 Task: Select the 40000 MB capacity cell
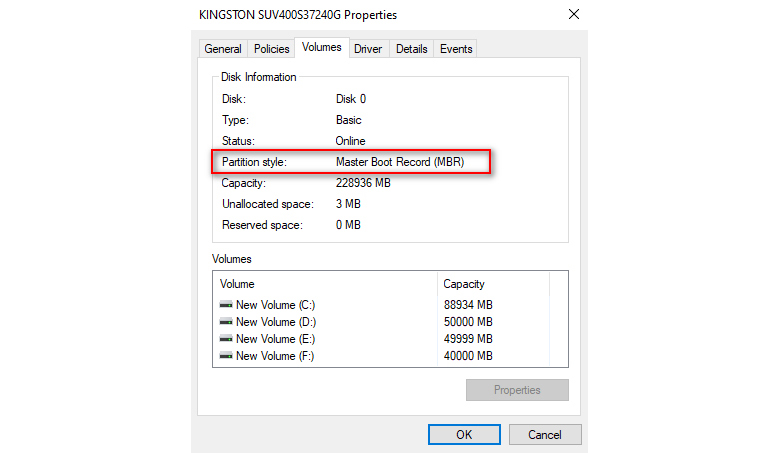[468, 356]
